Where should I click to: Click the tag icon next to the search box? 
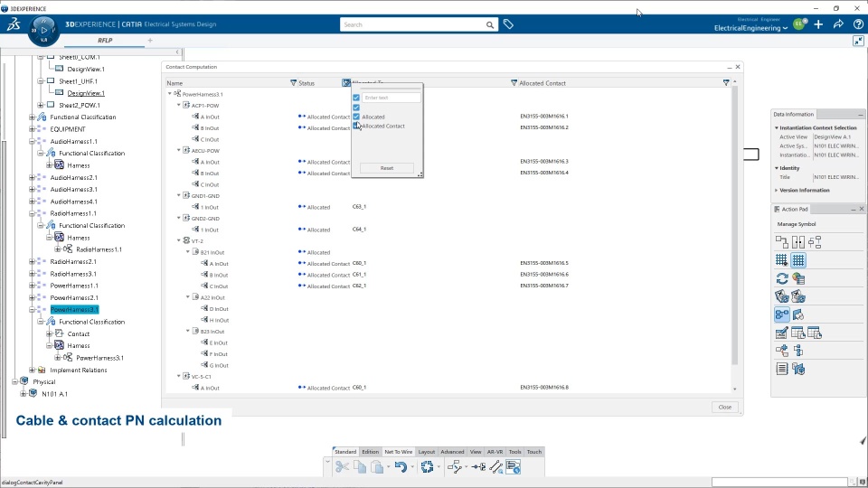(508, 24)
